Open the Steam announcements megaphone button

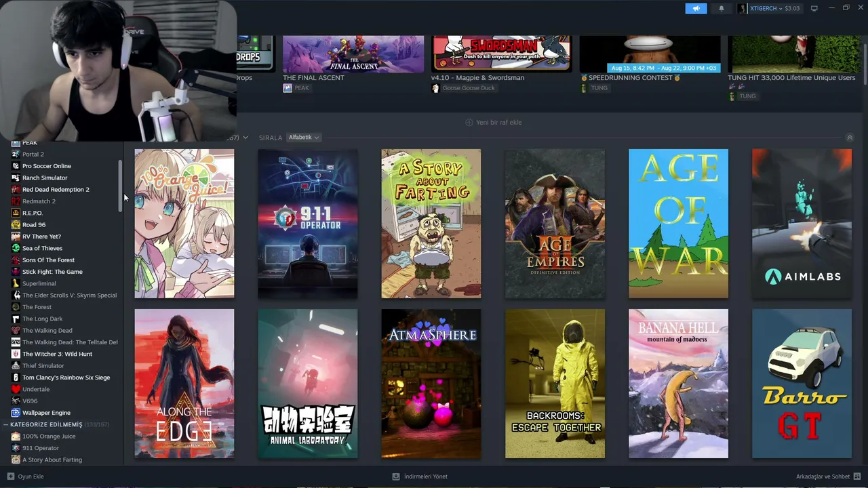pos(696,9)
